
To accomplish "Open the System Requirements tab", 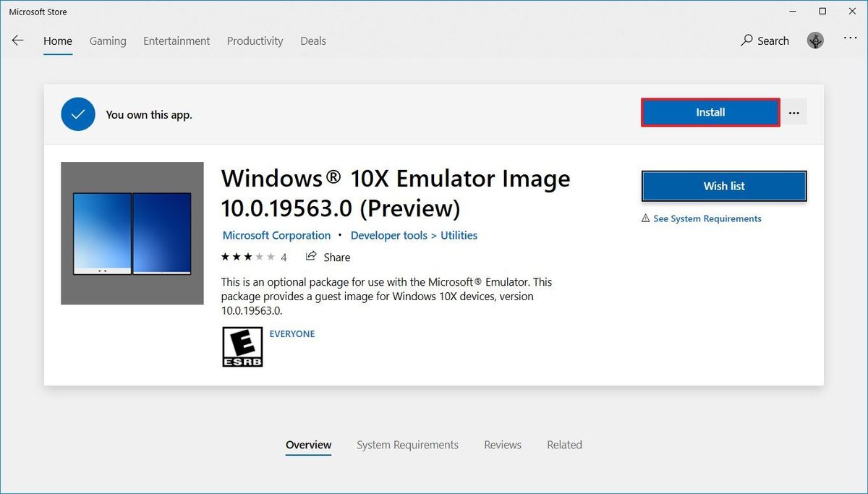I will click(407, 444).
